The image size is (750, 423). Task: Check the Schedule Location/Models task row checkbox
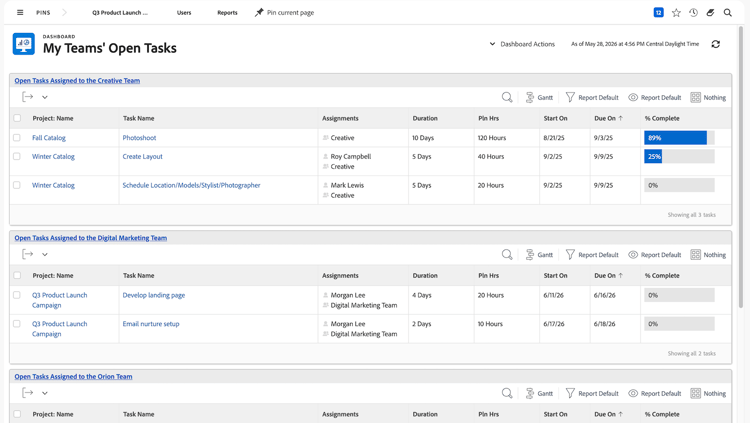(17, 185)
